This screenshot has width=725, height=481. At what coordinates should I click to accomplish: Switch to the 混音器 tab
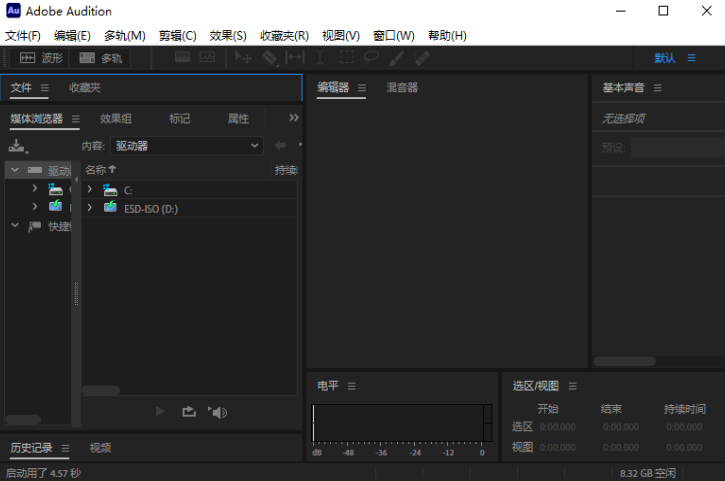point(402,88)
